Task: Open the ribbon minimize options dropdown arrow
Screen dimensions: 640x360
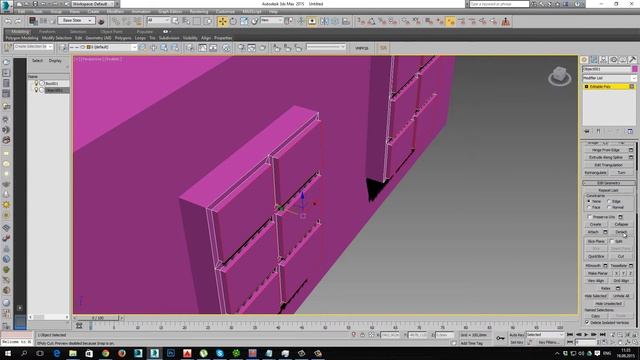Action: [169, 31]
